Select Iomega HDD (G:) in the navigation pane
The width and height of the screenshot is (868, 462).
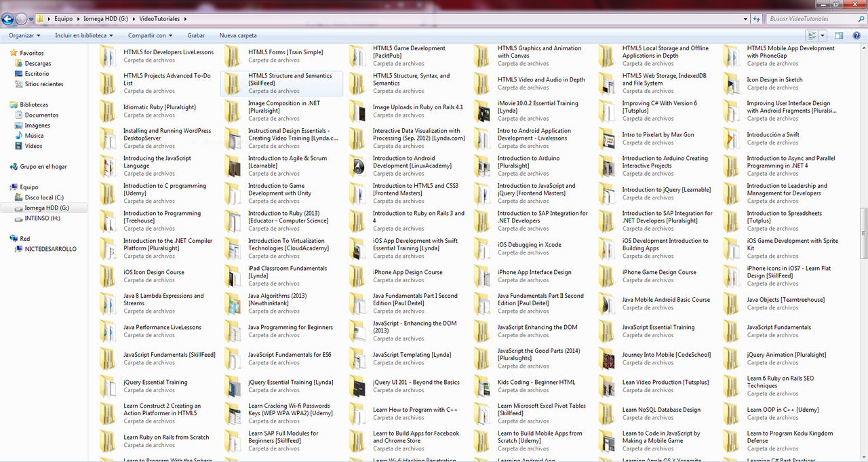click(x=47, y=208)
